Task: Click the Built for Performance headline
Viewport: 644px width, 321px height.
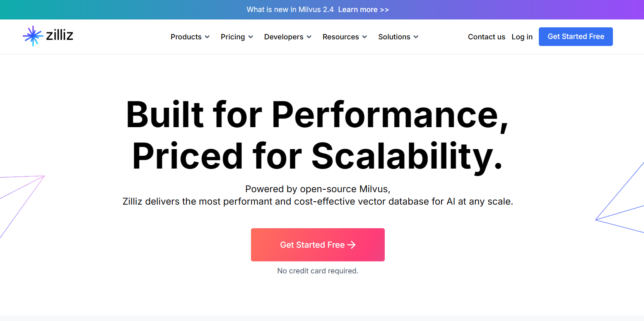Action: click(317, 114)
